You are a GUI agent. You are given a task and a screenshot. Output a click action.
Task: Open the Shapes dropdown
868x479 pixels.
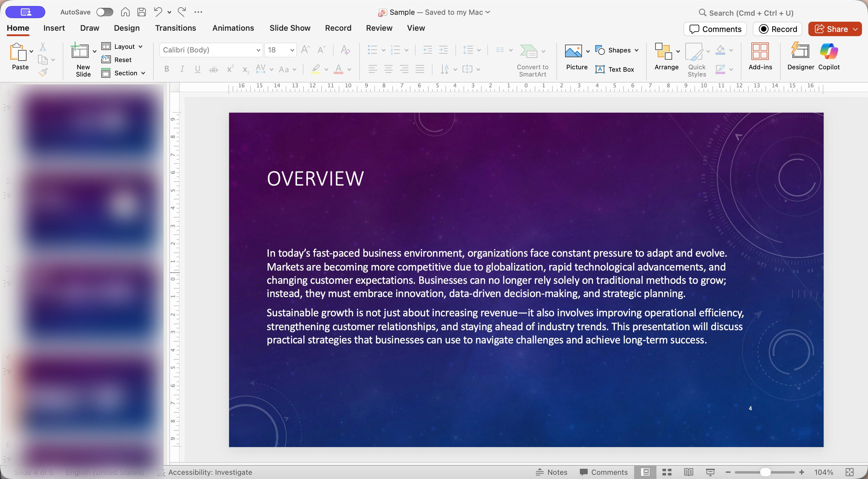[x=636, y=50]
